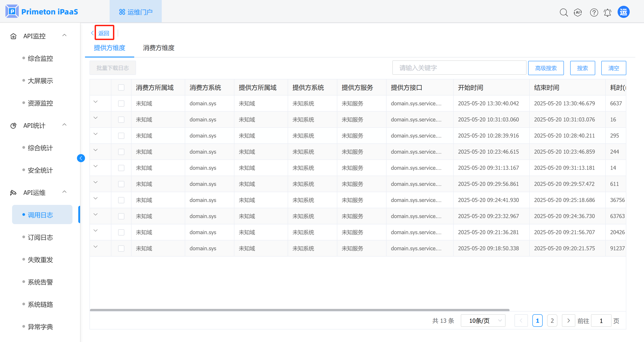
Task: Click the blue user avatar icon
Action: tap(623, 12)
